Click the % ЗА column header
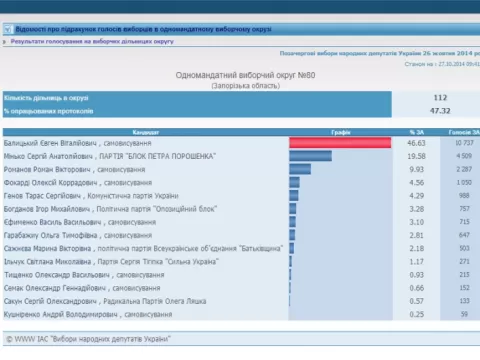 point(417,132)
